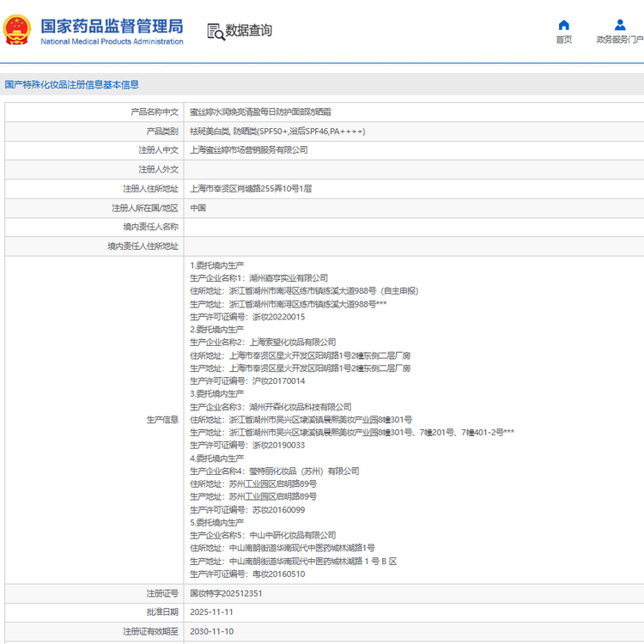Click the approval date 2025-11-11
Image resolution: width=644 pixels, height=644 pixels.
click(x=211, y=612)
